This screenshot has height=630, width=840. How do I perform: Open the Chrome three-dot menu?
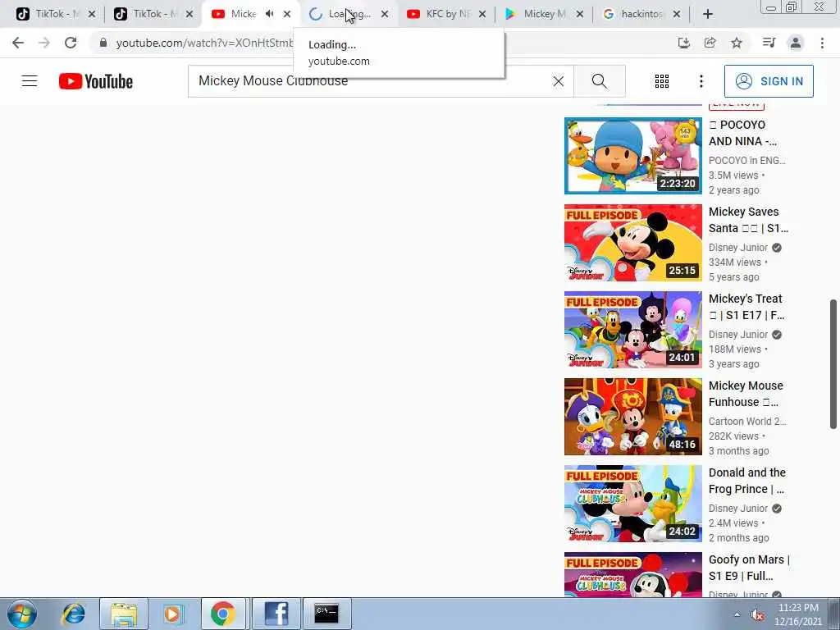point(822,43)
